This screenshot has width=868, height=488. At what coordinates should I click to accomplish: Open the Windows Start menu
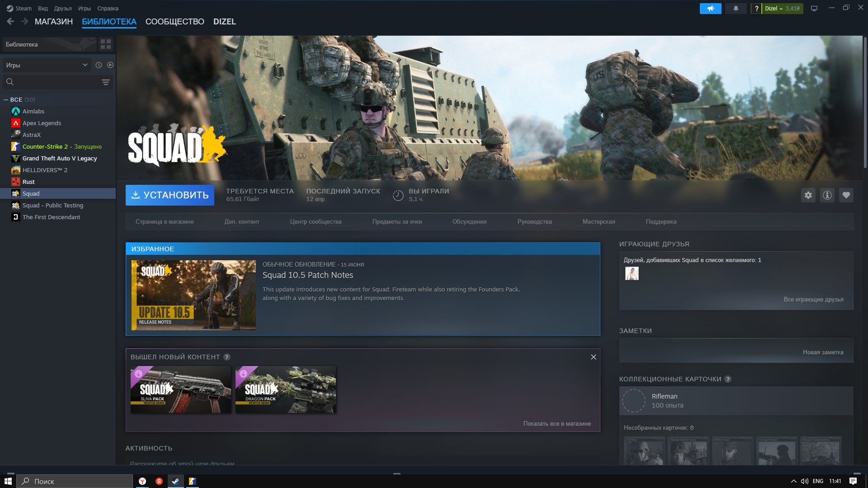click(x=8, y=481)
